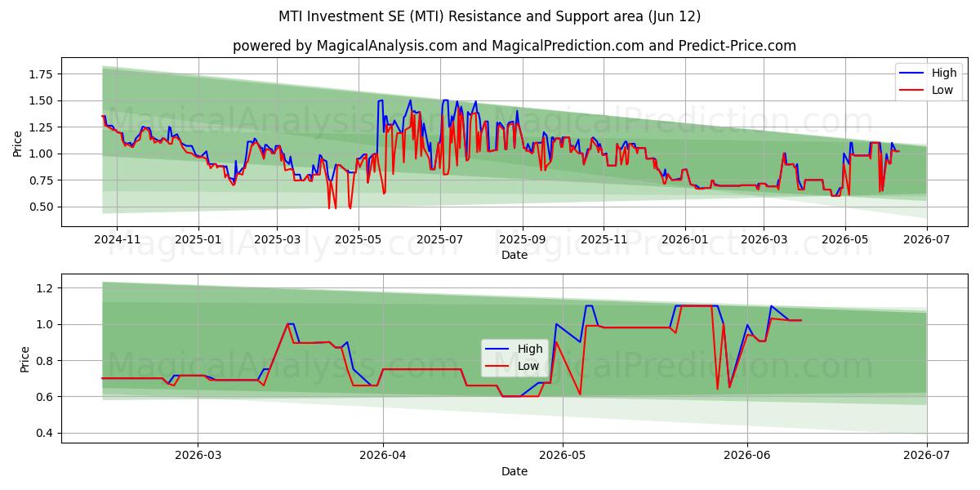
Task: Click the bottom chart x-axis label '2026-04'
Action: pyautogui.click(x=383, y=457)
